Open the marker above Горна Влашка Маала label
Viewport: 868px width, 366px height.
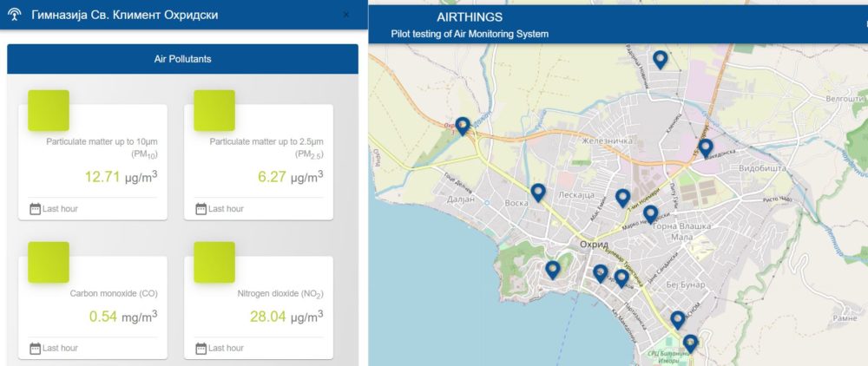pyautogui.click(x=650, y=214)
